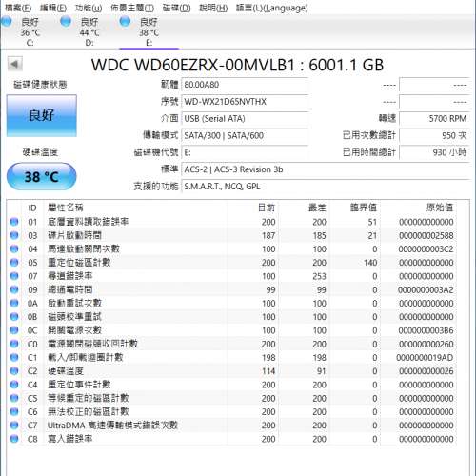Select the 總通電時間 attribute row
The width and height of the screenshot is (476, 476).
231,289
